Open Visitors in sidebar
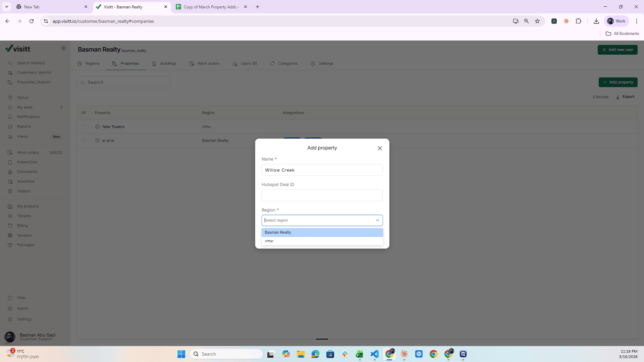The image size is (644, 362). [24, 191]
